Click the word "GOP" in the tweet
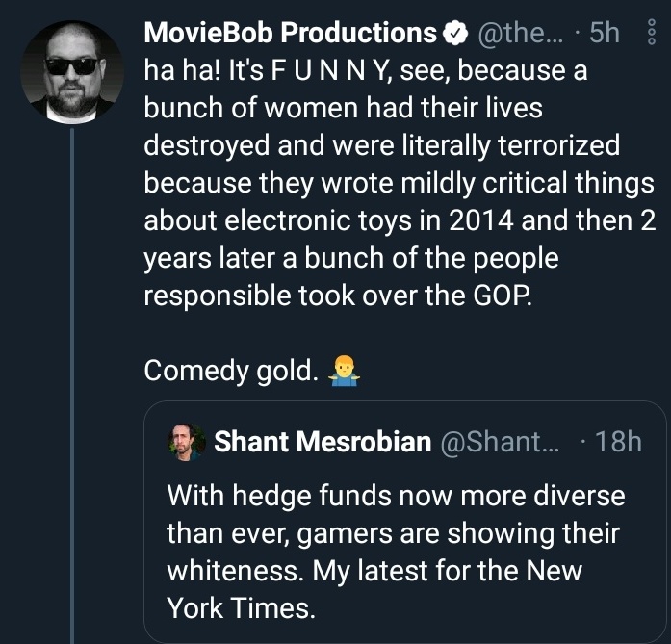 500,295
